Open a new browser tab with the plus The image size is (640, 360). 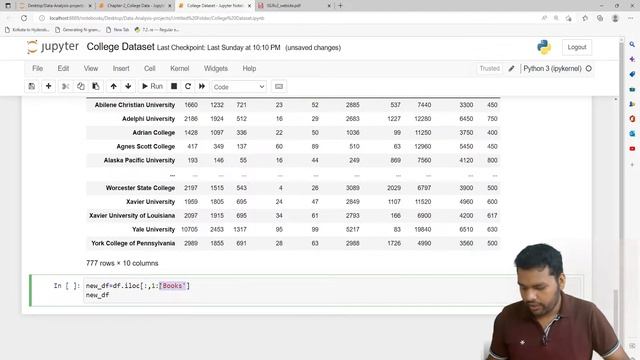click(340, 6)
